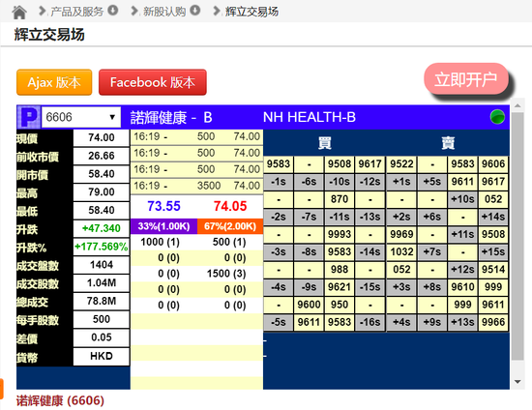Click buy broker cell 9600
The width and height of the screenshot is (532, 410).
[x=309, y=305]
